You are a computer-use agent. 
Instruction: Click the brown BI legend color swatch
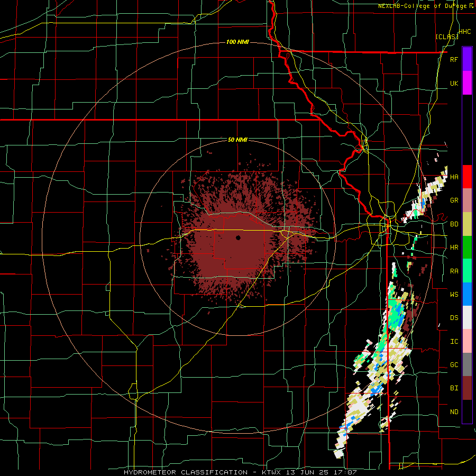(x=467, y=388)
